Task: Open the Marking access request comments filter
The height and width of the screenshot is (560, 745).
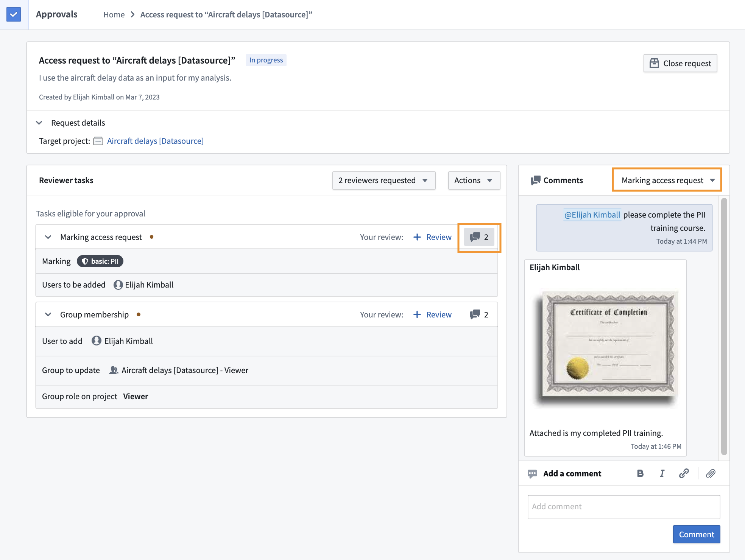Action: click(x=667, y=180)
